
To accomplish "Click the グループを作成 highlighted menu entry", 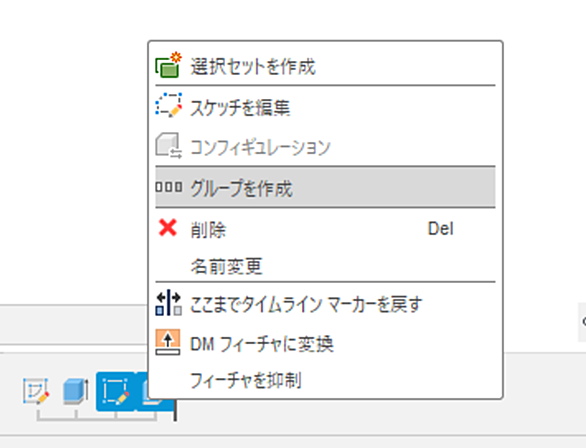I will coord(325,187).
